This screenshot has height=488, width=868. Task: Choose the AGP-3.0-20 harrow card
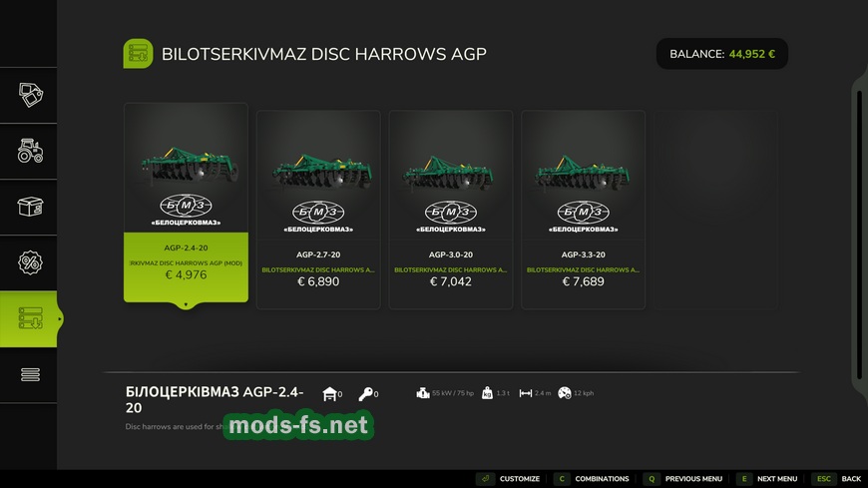[451, 210]
